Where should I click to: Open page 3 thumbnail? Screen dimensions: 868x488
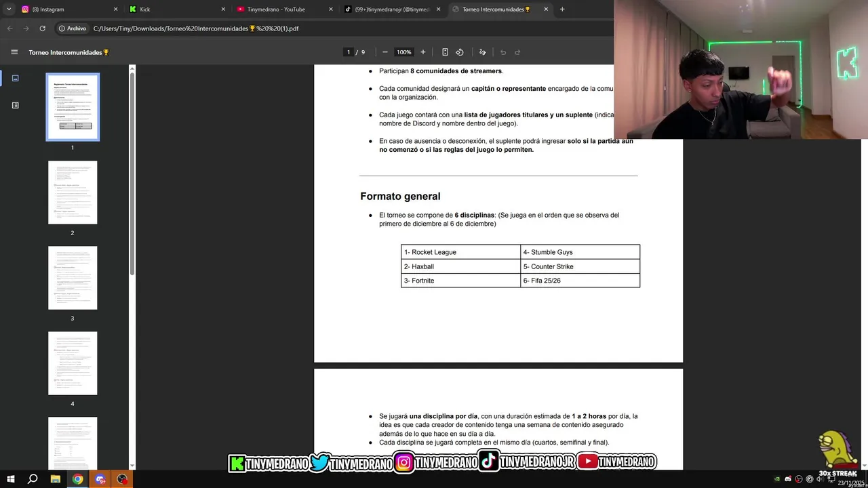click(73, 278)
